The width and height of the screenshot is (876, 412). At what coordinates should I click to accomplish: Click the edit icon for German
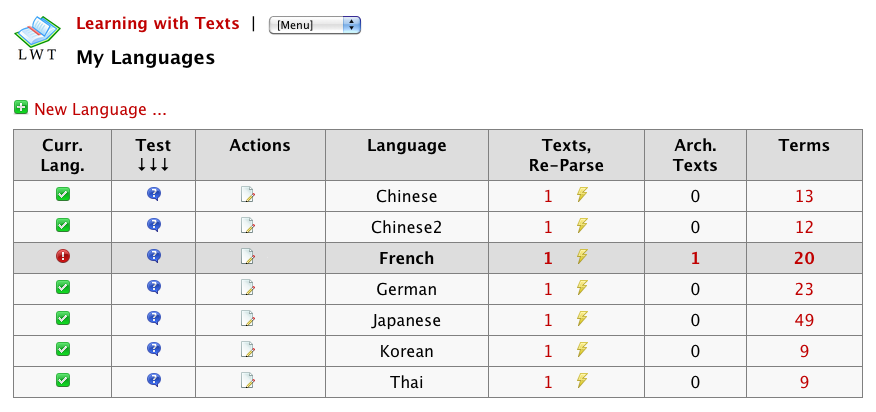tap(248, 288)
